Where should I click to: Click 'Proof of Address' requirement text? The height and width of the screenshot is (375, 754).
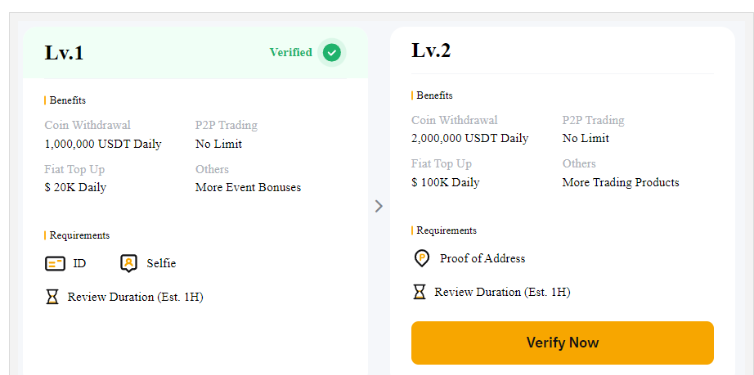pos(482,259)
